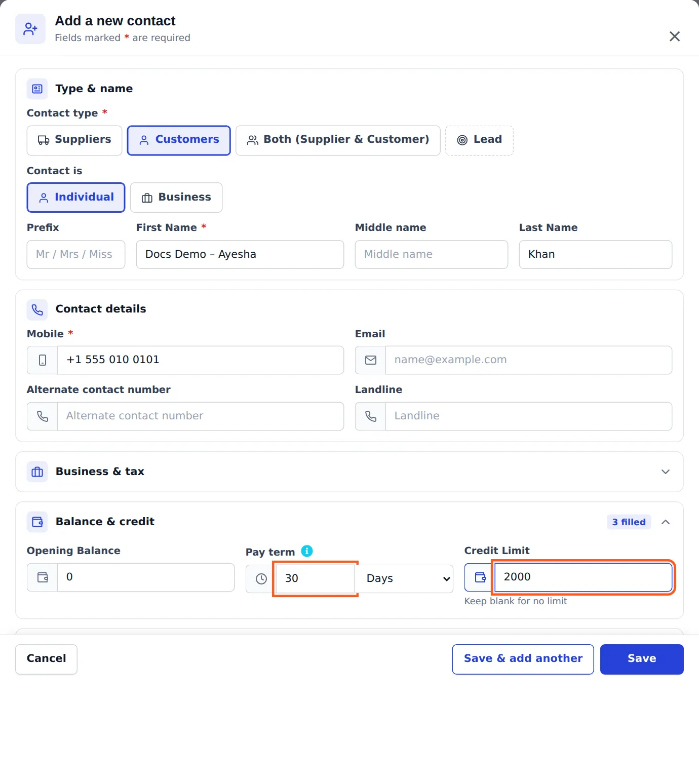Click the envelope icon beside Email

click(371, 360)
